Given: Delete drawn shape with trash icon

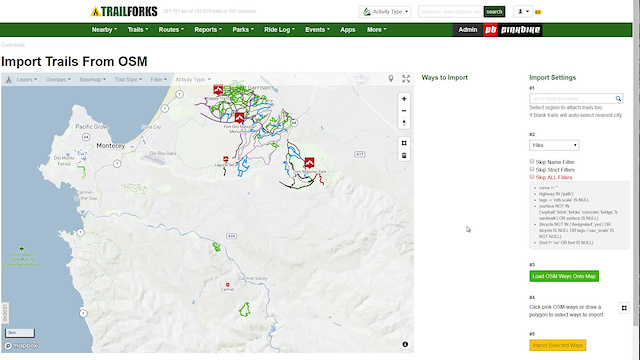Looking at the screenshot, I should coord(404,155).
